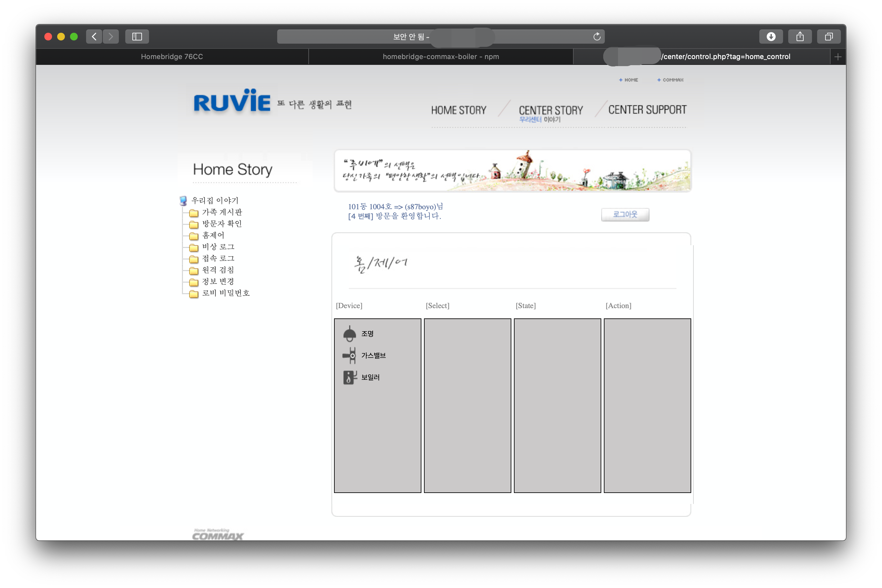Screen dimensions: 882x588
Task: Open Safari's downloads icon
Action: tap(771, 36)
